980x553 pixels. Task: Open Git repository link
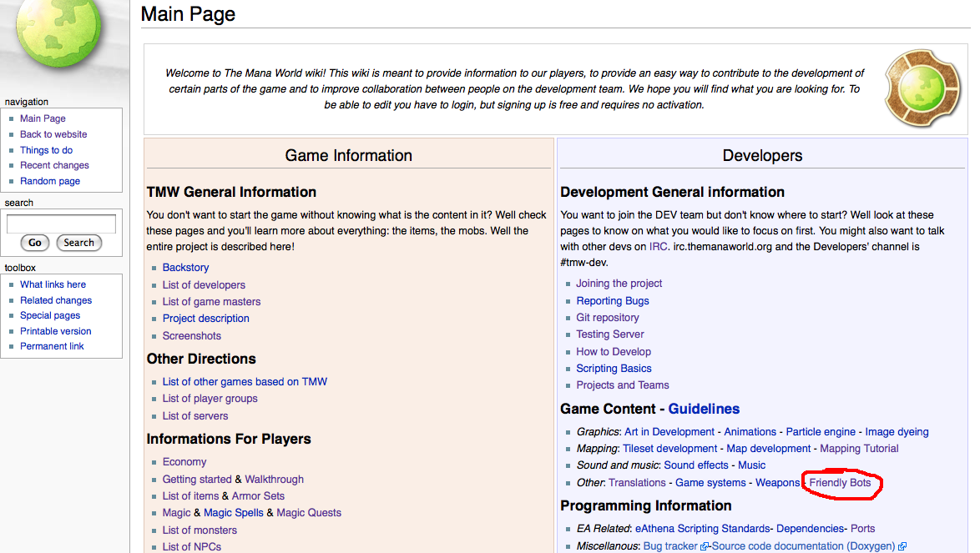608,318
